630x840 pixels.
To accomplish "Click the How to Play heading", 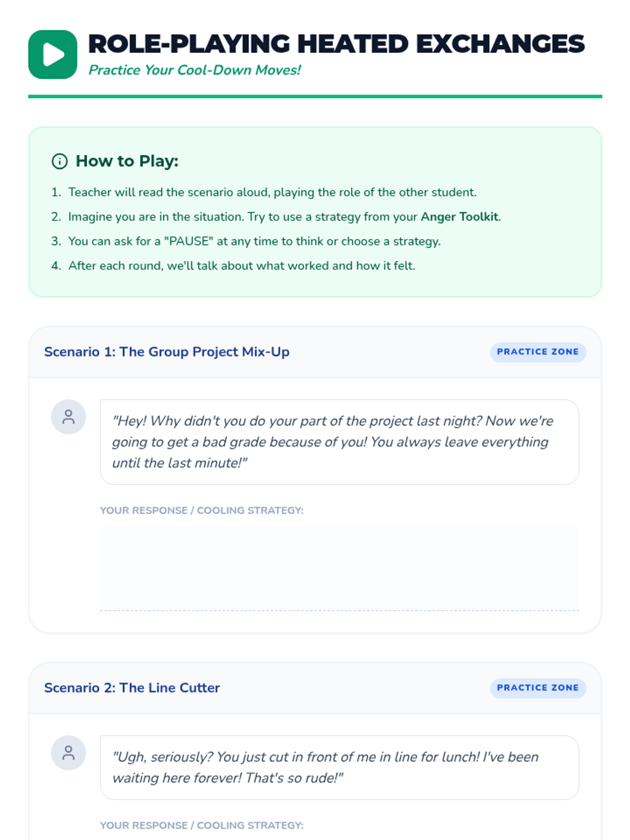I will point(127,161).
